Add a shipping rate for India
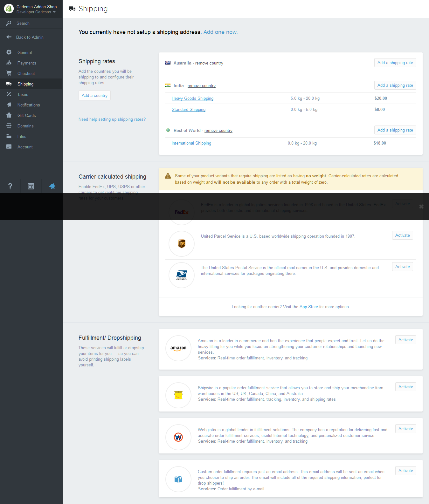This screenshot has height=504, width=429. (395, 85)
